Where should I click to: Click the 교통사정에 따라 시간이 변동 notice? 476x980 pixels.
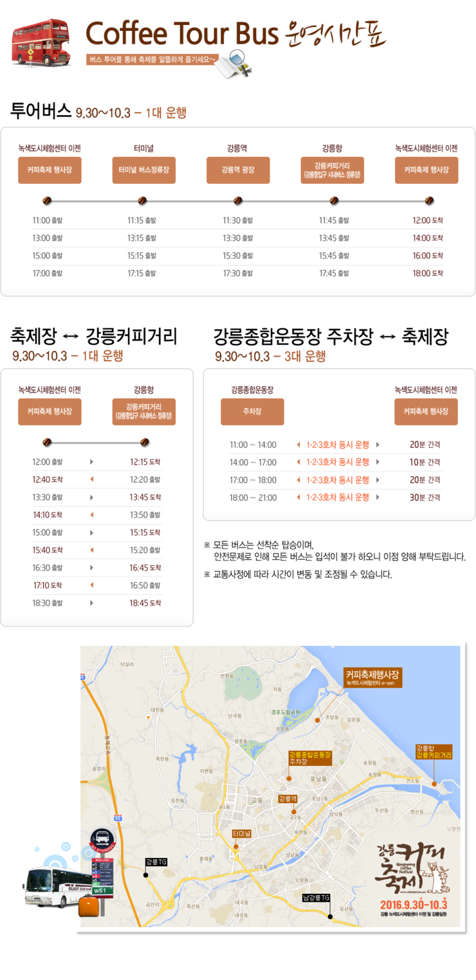pyautogui.click(x=298, y=575)
